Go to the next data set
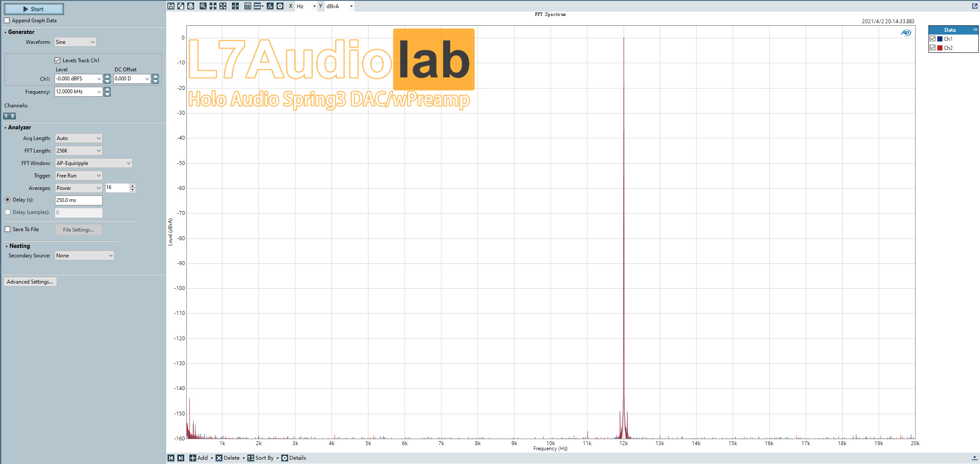Viewport: 980px width, 464px height. pos(181,458)
